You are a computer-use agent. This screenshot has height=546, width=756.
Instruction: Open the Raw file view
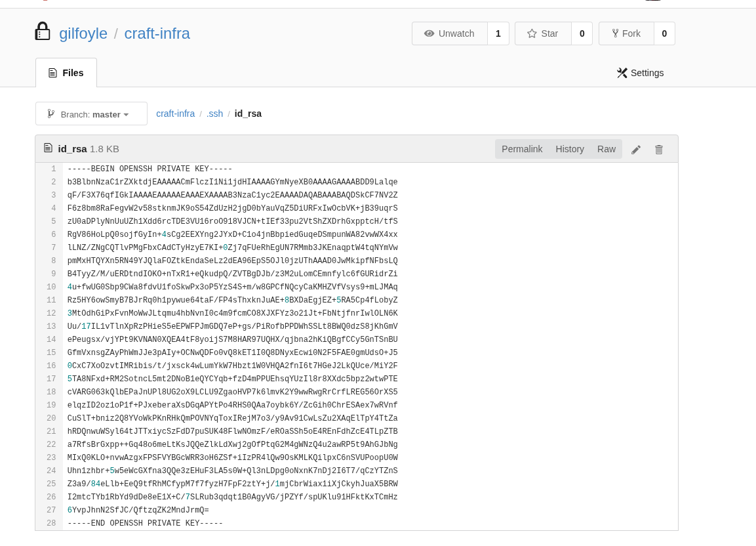pos(606,149)
